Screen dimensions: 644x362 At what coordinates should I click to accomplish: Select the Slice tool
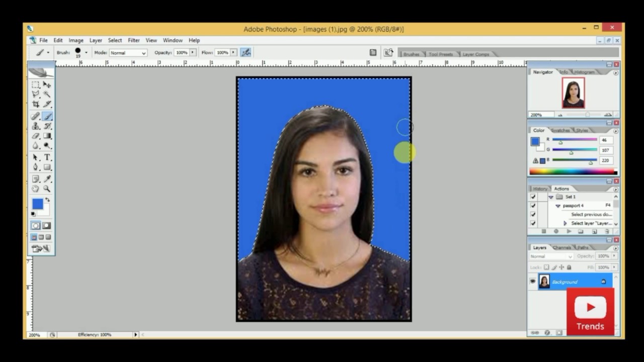click(x=47, y=104)
